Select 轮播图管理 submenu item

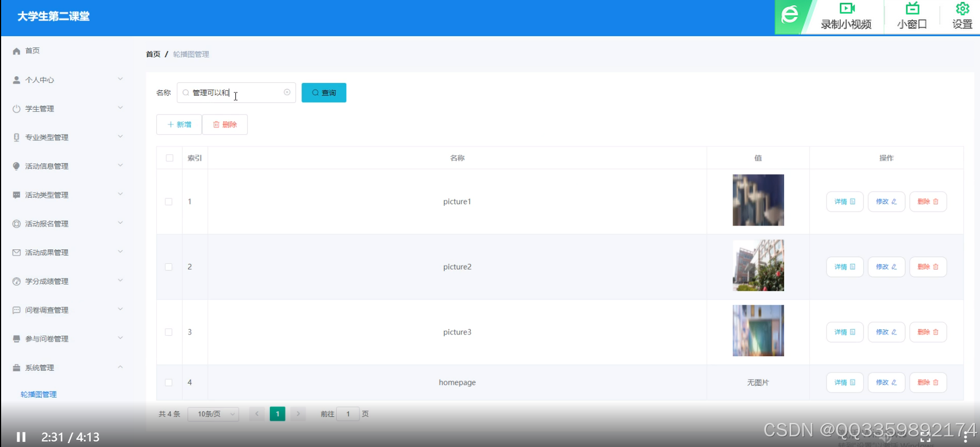(x=38, y=395)
